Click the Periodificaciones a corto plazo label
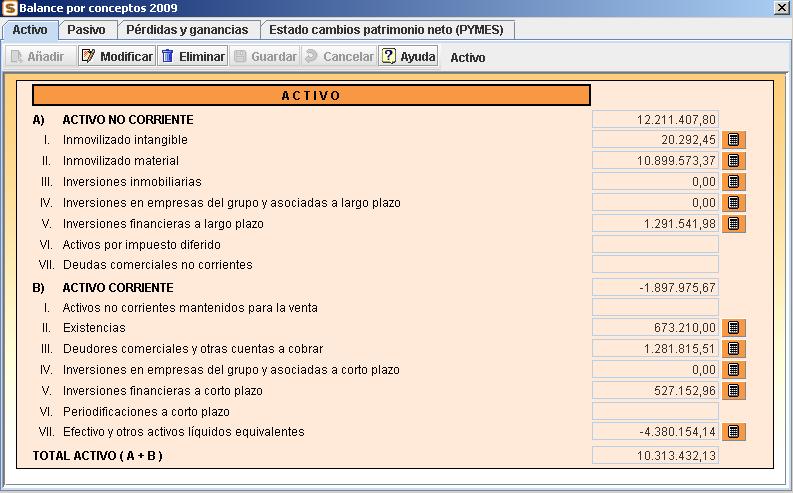793x493 pixels. click(x=146, y=412)
